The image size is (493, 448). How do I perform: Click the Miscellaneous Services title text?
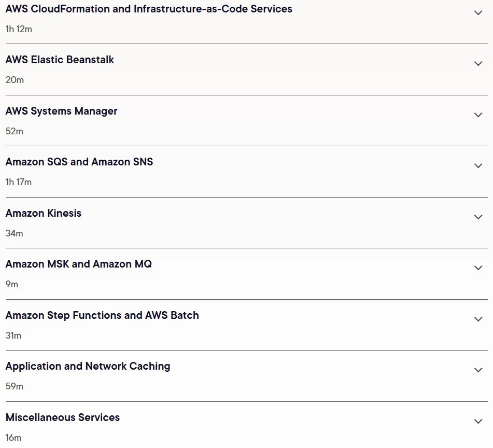pyautogui.click(x=63, y=417)
